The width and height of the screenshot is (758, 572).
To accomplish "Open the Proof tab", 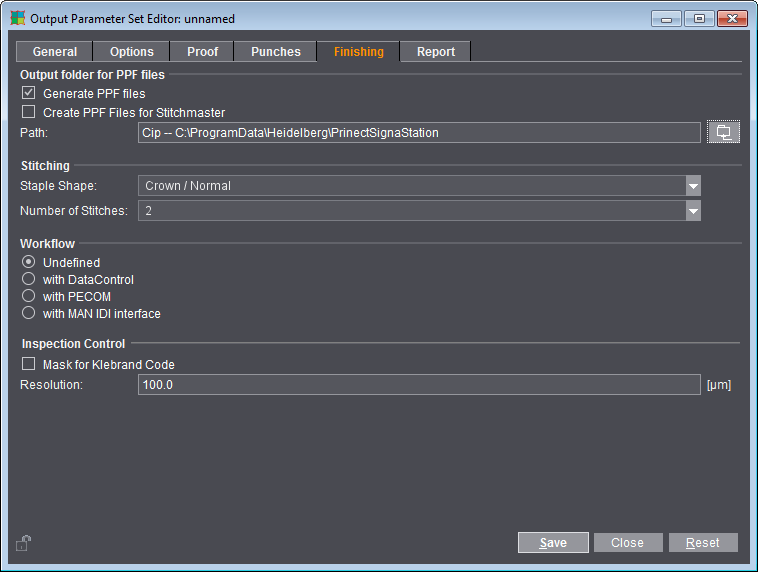I will (x=202, y=52).
